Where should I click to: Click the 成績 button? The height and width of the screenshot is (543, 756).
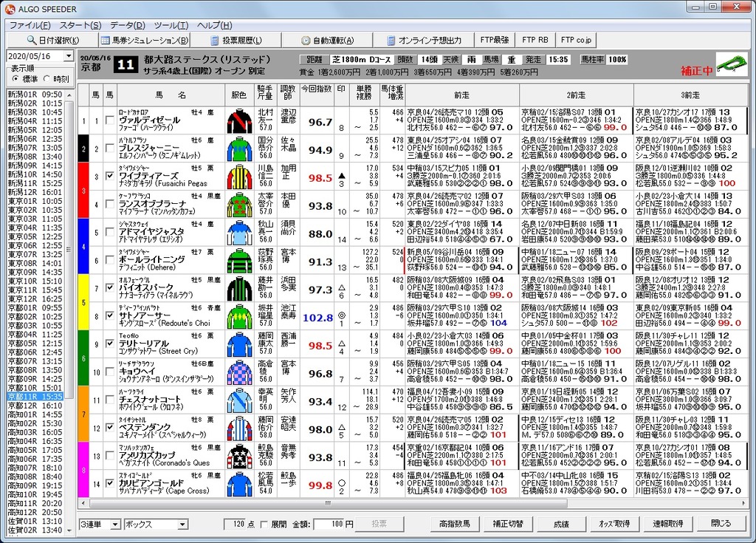point(561,524)
